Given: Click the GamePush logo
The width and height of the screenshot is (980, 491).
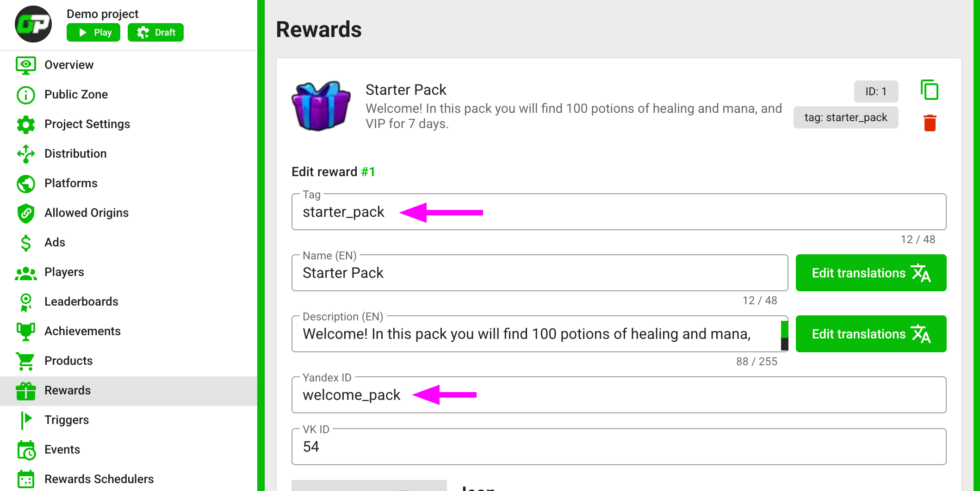Looking at the screenshot, I should 33,24.
